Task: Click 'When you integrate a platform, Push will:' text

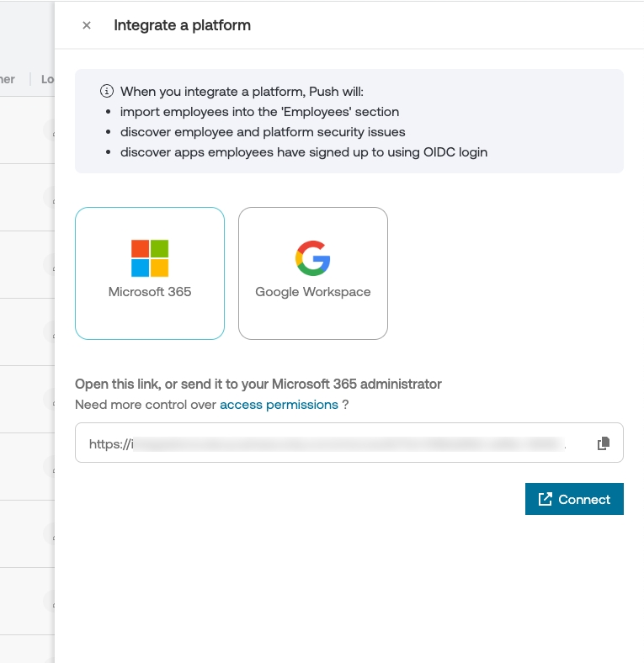Action: coord(242,92)
